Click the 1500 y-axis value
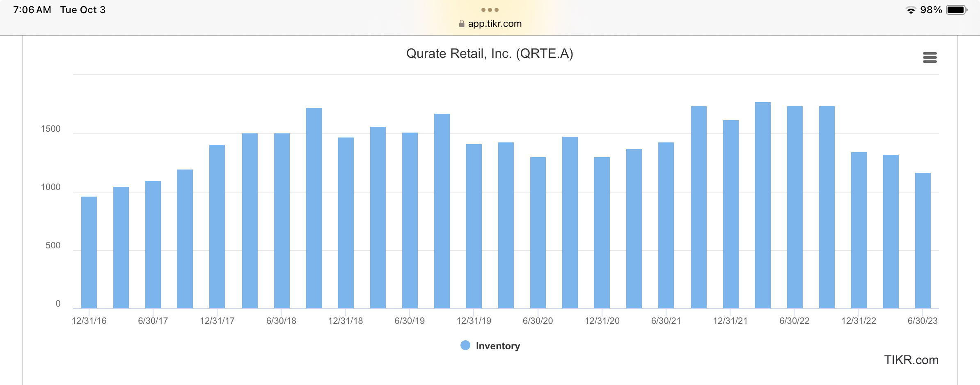Screen dimensions: 980x385 click(x=50, y=129)
